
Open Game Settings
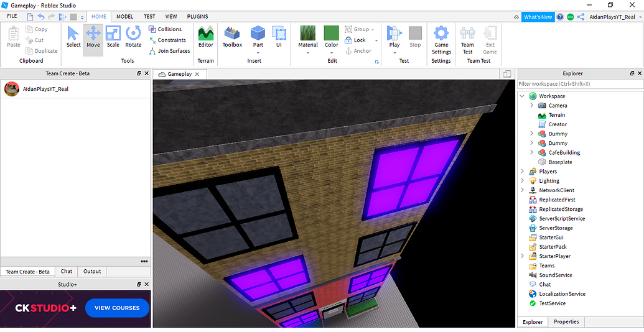point(441,40)
